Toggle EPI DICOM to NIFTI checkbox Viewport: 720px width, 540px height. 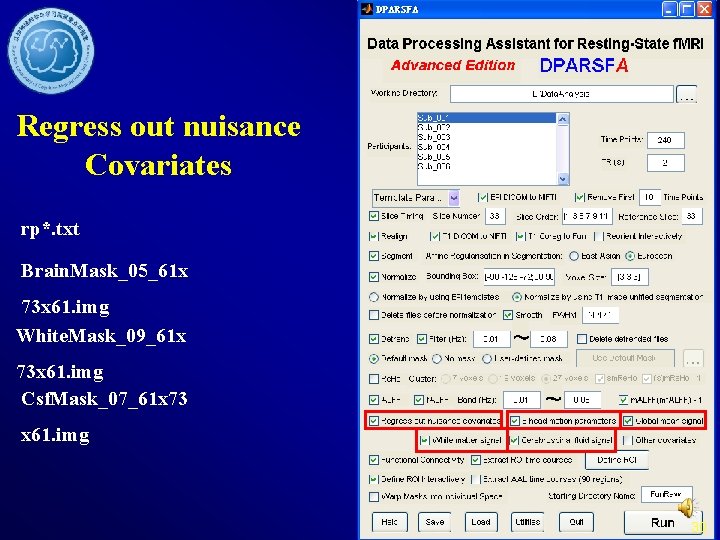tap(483, 197)
